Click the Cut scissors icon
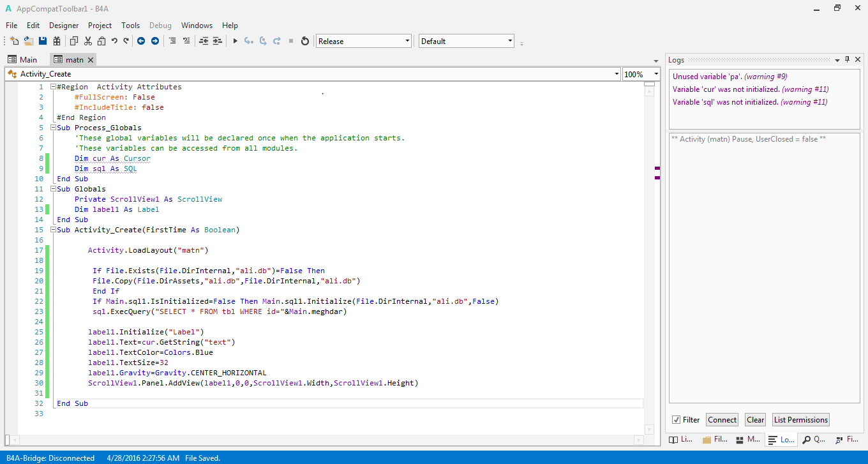 [x=87, y=41]
